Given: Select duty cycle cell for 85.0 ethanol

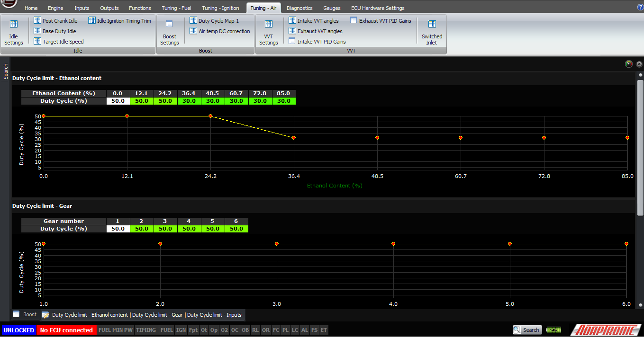Looking at the screenshot, I should [284, 101].
